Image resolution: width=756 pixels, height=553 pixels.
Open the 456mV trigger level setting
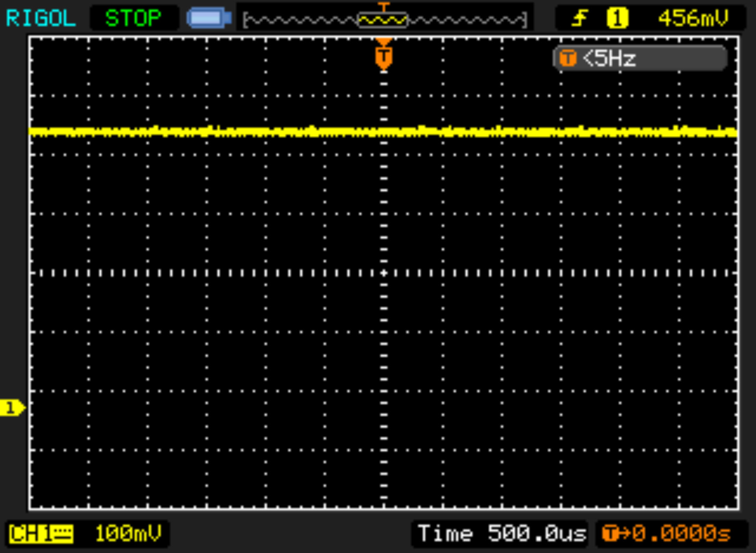pyautogui.click(x=693, y=18)
